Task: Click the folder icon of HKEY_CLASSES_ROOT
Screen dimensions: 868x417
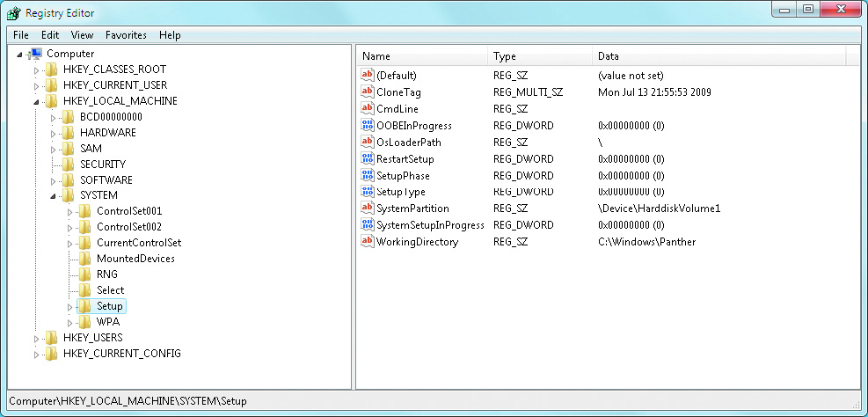Action: pyautogui.click(x=52, y=69)
